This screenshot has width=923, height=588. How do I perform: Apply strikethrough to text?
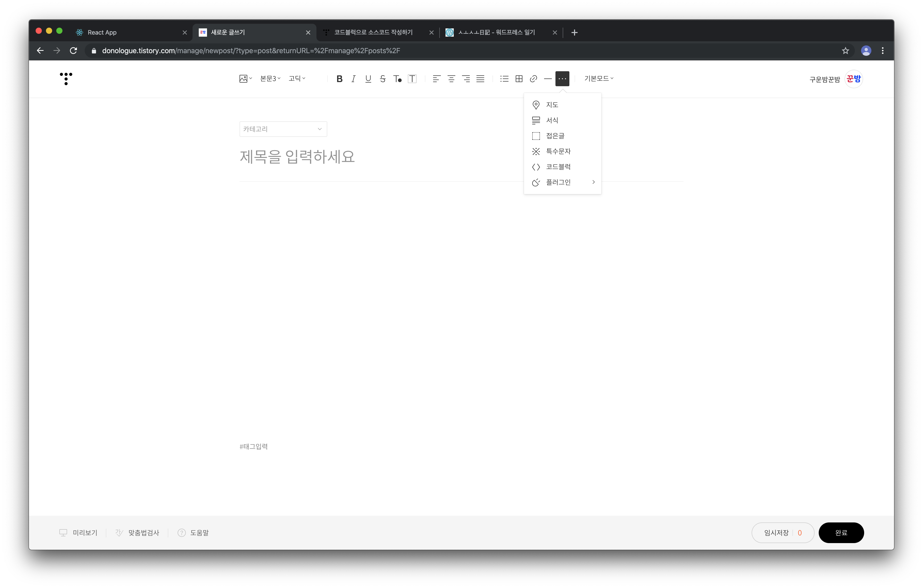click(383, 79)
